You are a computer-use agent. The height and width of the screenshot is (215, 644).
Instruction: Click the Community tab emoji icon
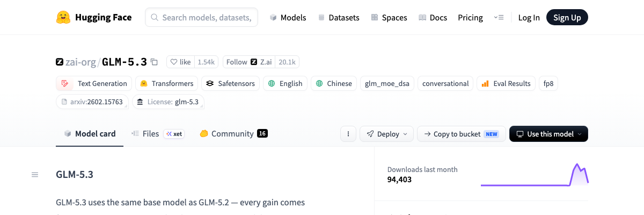204,134
